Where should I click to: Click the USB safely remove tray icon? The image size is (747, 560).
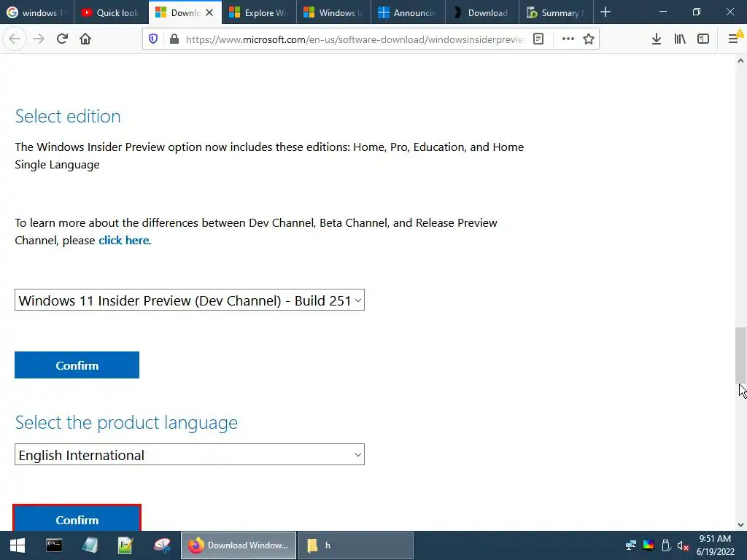[x=666, y=545]
